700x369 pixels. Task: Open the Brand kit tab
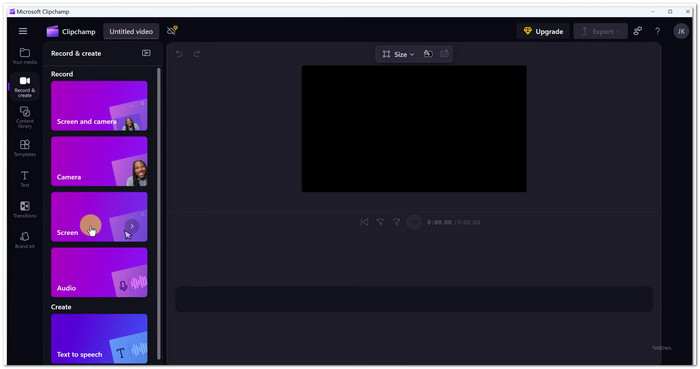click(25, 240)
